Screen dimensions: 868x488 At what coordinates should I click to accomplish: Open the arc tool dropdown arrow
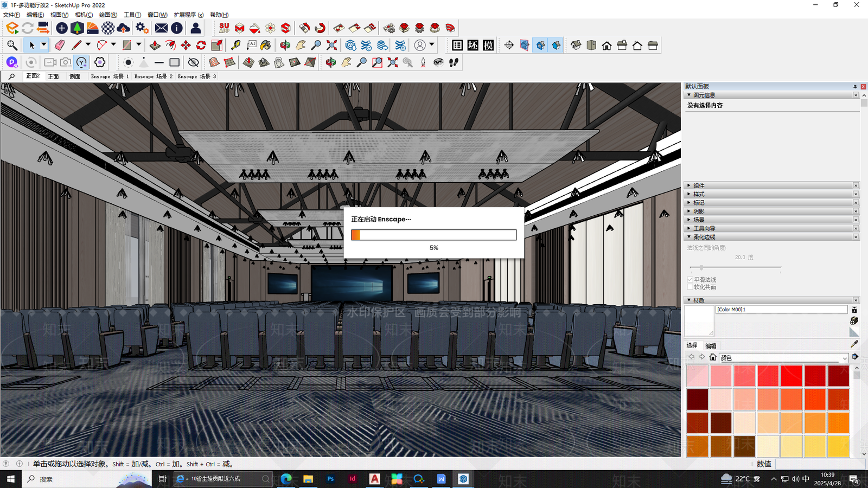coord(113,45)
